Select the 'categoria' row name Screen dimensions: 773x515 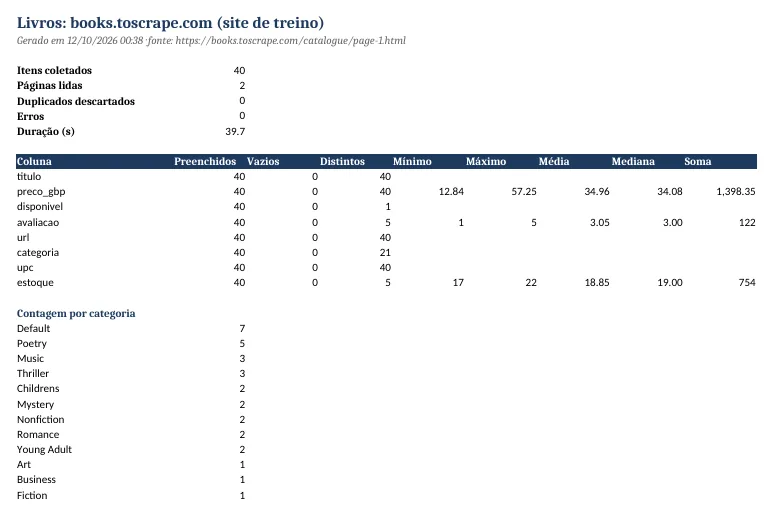click(x=38, y=252)
